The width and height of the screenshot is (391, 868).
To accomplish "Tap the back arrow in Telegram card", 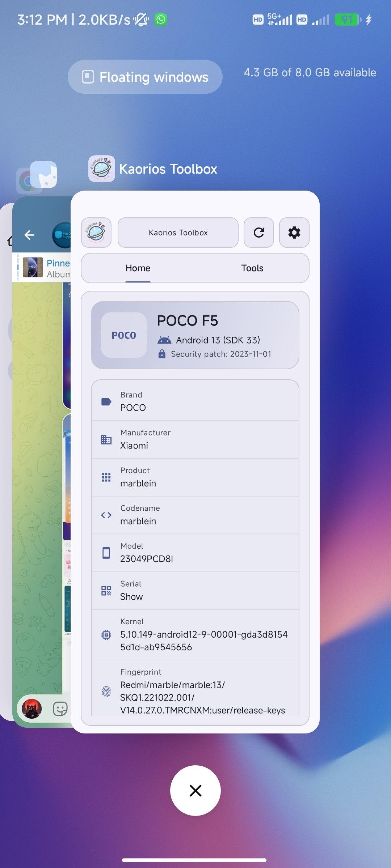I will [x=29, y=235].
